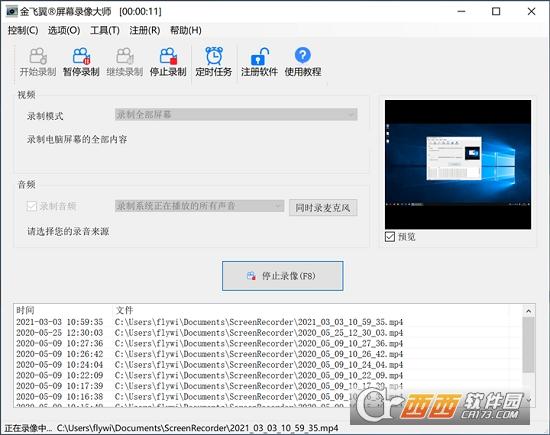Click the 时间 column header
The height and width of the screenshot is (435, 550).
tap(25, 310)
